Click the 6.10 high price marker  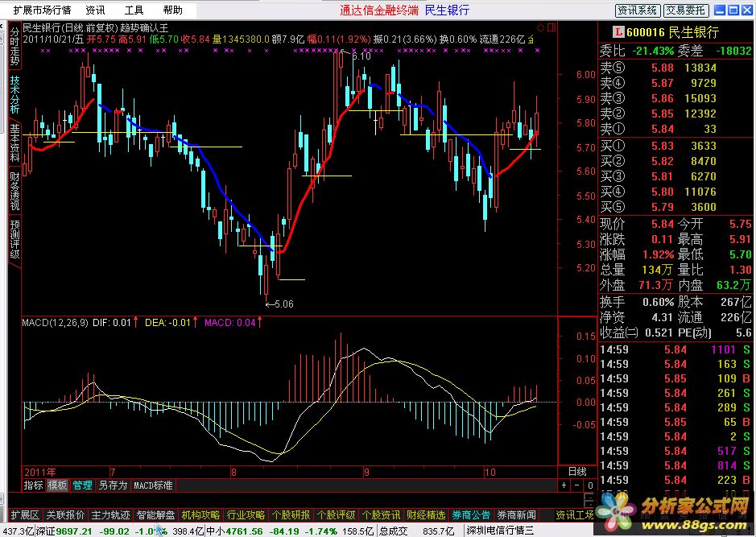[x=360, y=56]
